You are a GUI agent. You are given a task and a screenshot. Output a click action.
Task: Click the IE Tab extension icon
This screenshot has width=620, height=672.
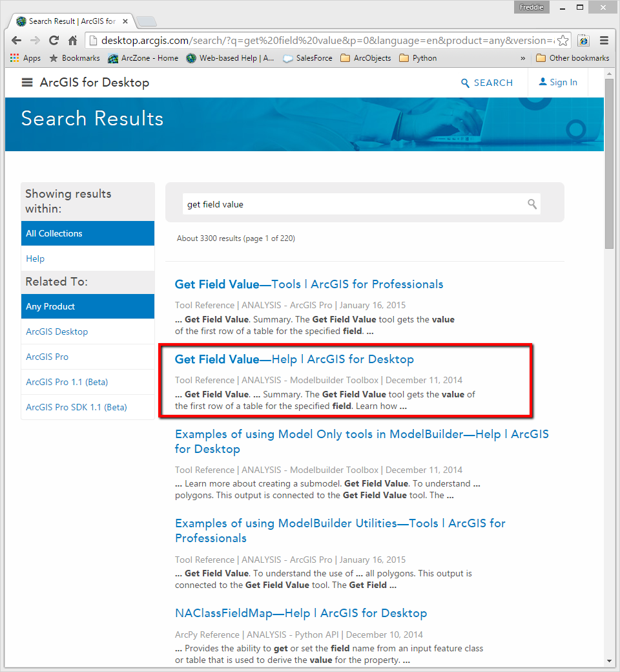(584, 41)
